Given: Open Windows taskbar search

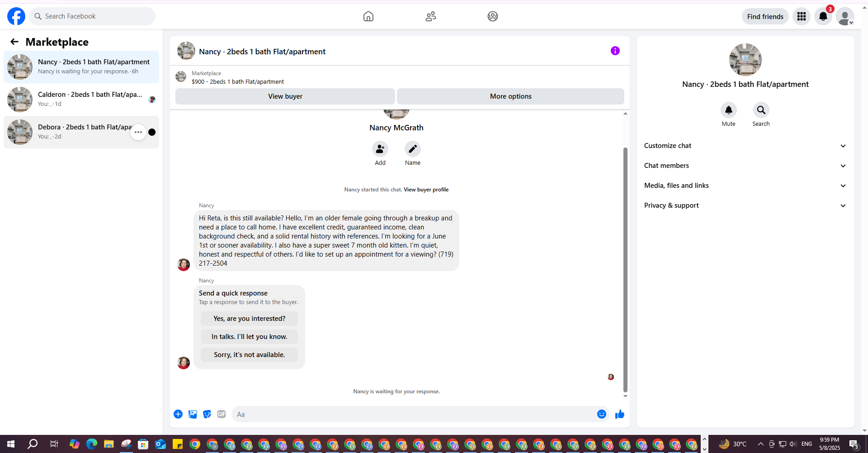Looking at the screenshot, I should (33, 444).
